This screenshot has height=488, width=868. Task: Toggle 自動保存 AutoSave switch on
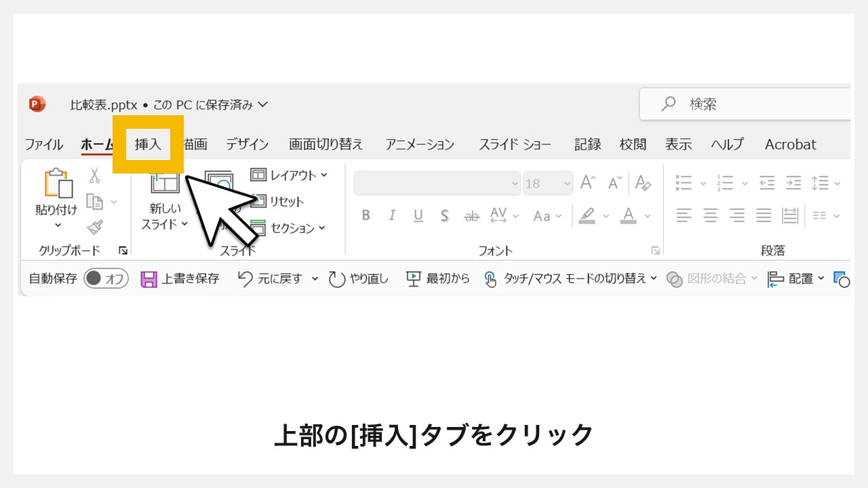click(x=105, y=278)
